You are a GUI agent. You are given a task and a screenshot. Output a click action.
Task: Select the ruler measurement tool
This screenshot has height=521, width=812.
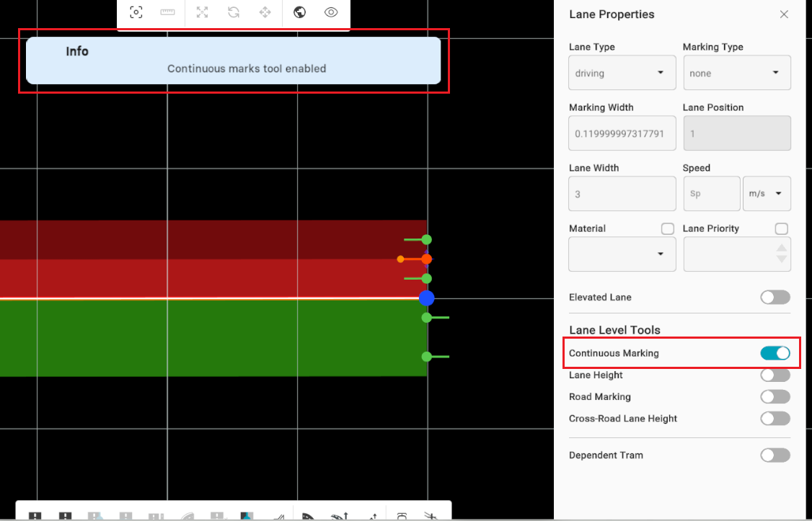[x=167, y=12]
